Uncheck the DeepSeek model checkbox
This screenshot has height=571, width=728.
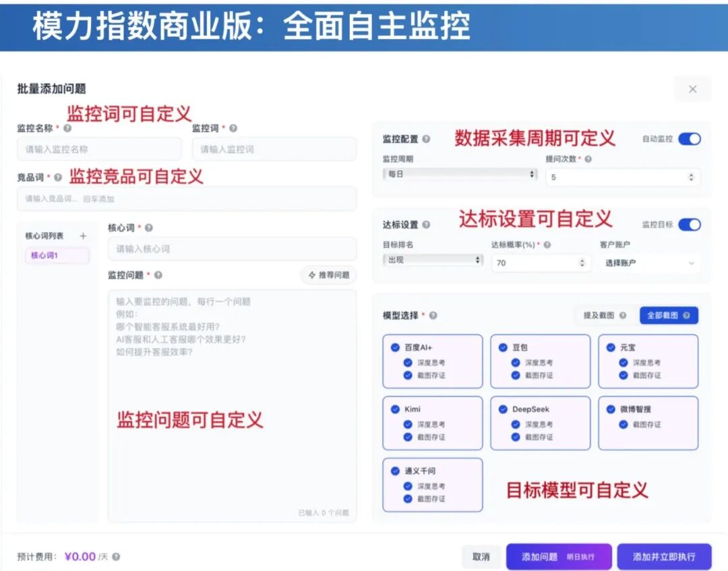503,409
